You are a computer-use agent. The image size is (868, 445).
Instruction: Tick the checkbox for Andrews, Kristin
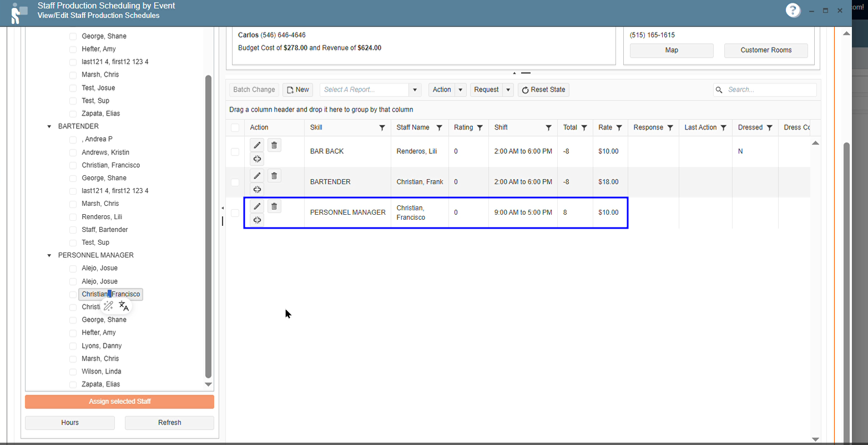coord(73,152)
